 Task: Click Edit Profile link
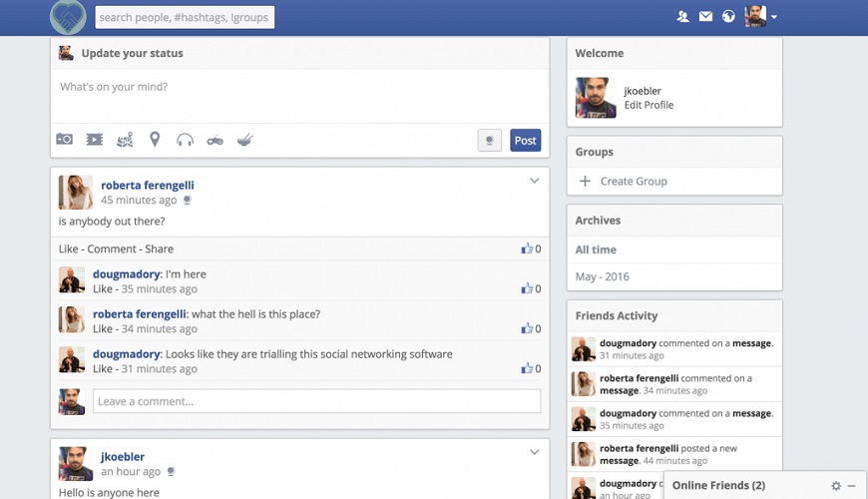(649, 105)
